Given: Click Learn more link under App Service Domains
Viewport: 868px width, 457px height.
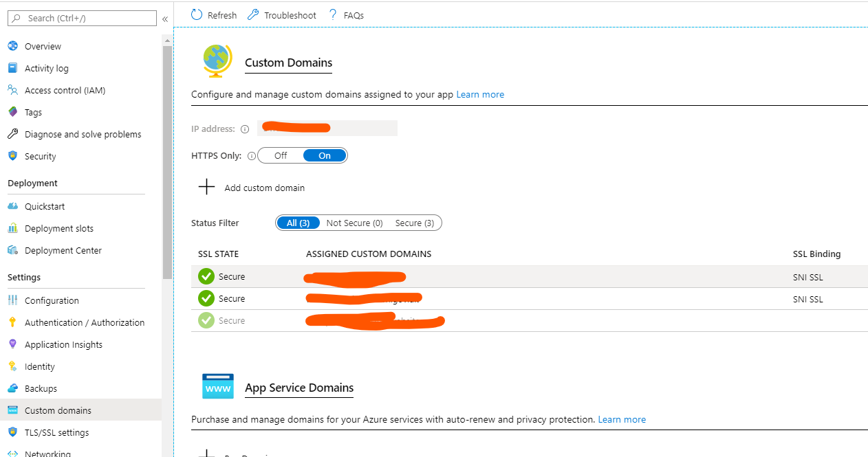Looking at the screenshot, I should coord(622,419).
